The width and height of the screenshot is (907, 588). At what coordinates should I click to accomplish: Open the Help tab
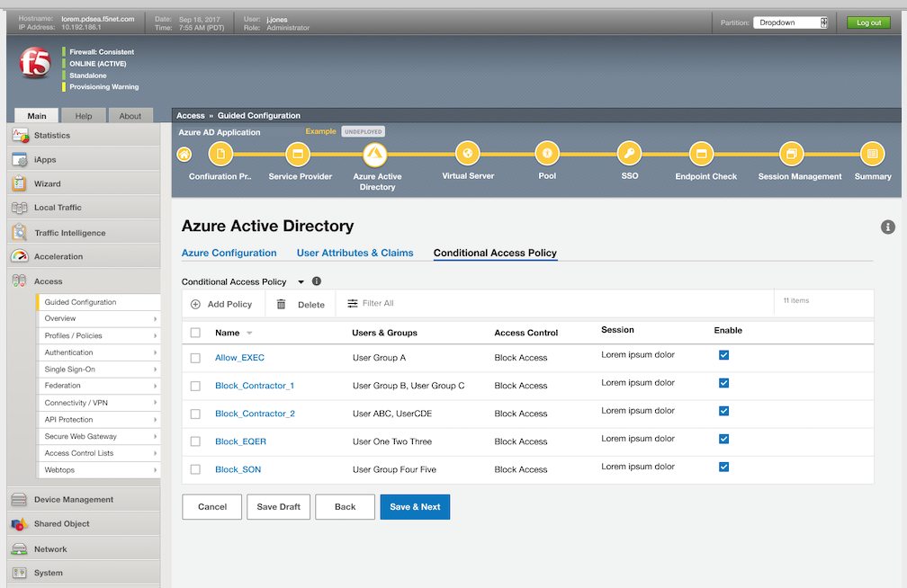[84, 116]
